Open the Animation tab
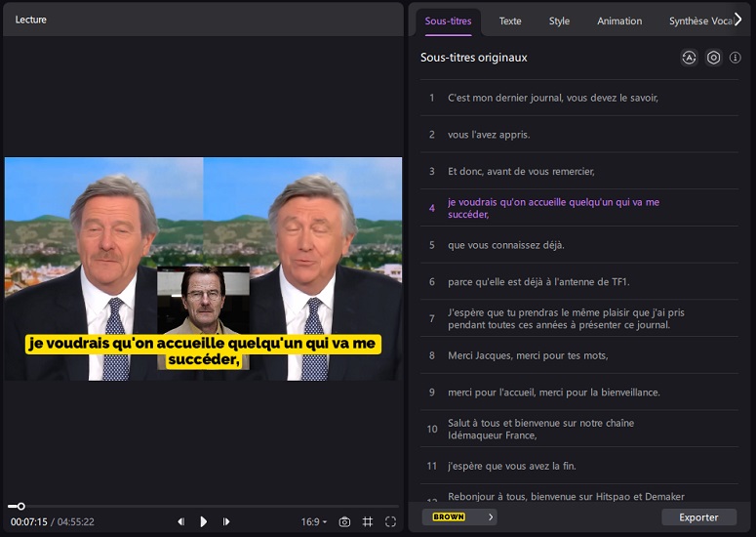 [619, 21]
